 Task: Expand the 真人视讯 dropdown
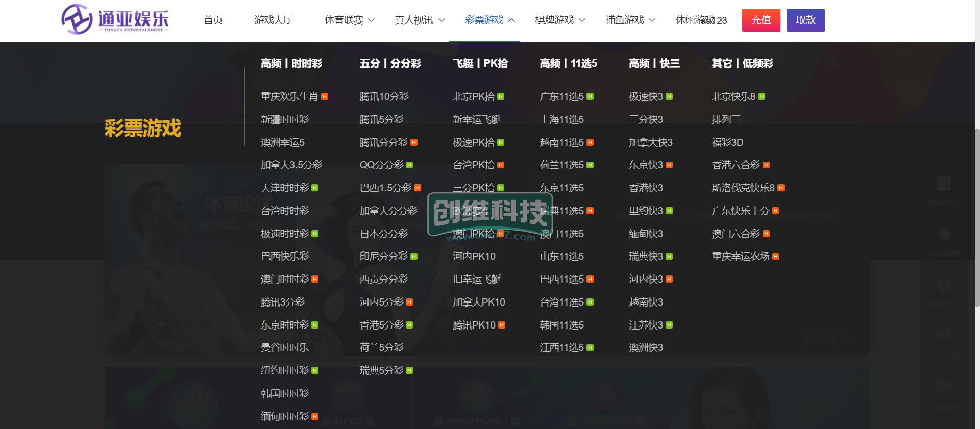pyautogui.click(x=420, y=20)
